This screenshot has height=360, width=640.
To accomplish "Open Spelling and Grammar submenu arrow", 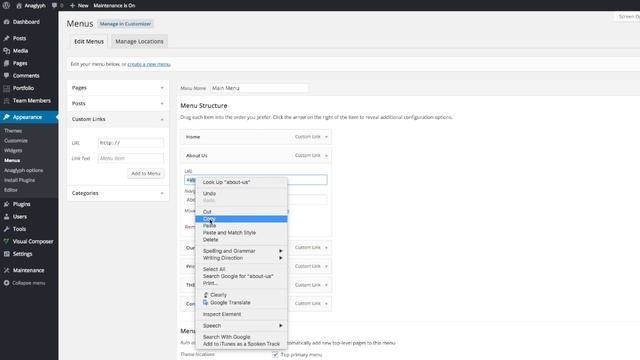I will coord(281,251).
